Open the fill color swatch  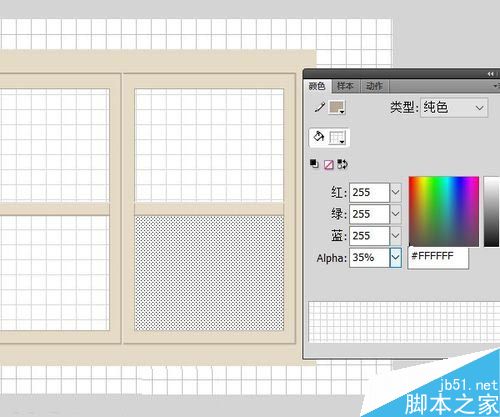[x=337, y=137]
